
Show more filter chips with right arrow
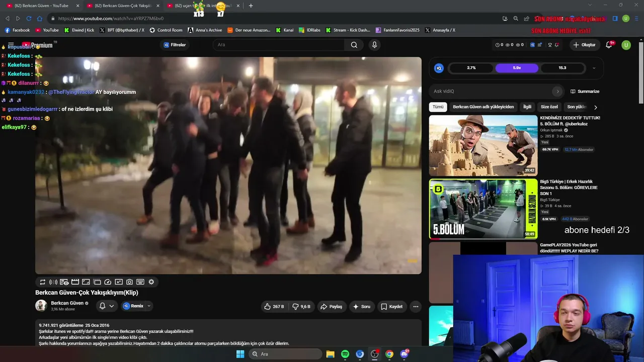pyautogui.click(x=596, y=107)
